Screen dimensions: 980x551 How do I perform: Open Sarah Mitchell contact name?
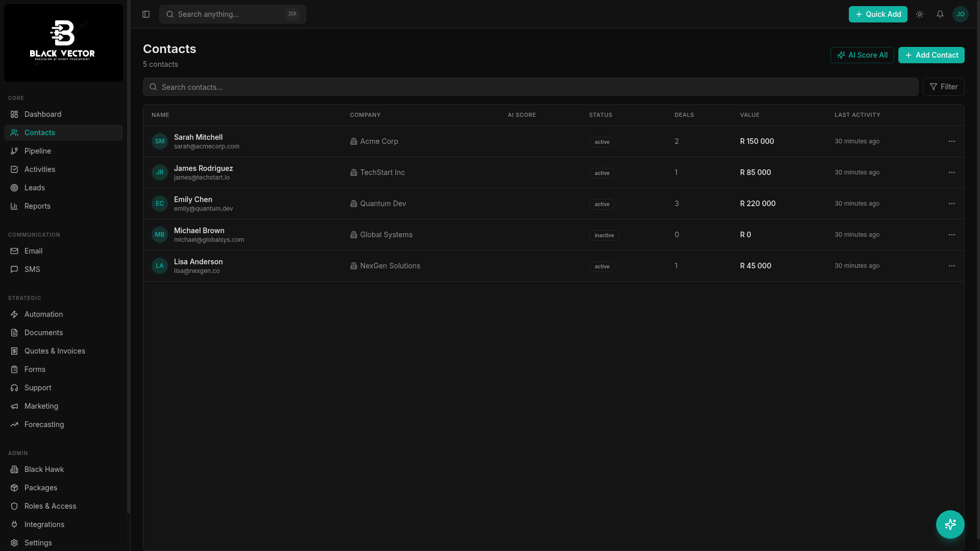198,137
